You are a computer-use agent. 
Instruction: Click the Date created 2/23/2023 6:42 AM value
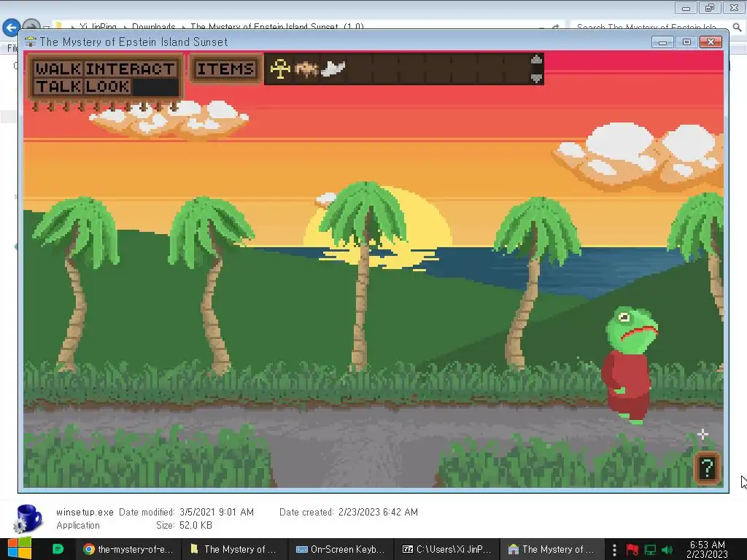pos(379,513)
